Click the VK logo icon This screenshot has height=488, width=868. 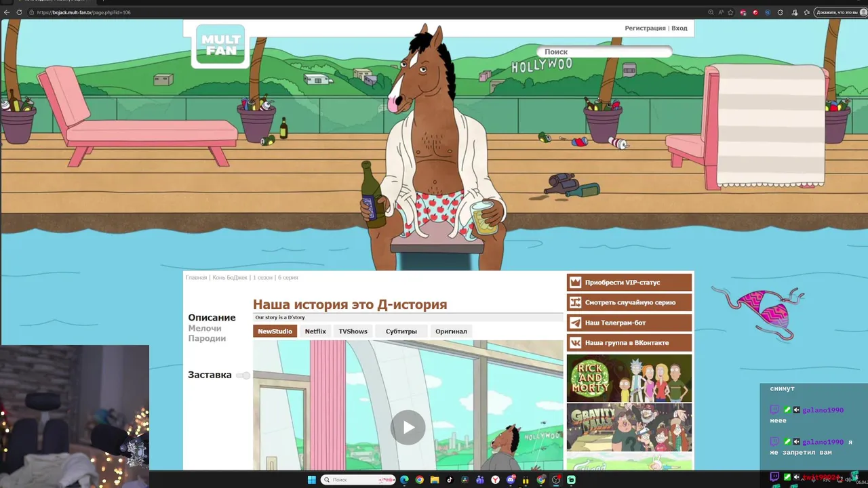pos(576,343)
